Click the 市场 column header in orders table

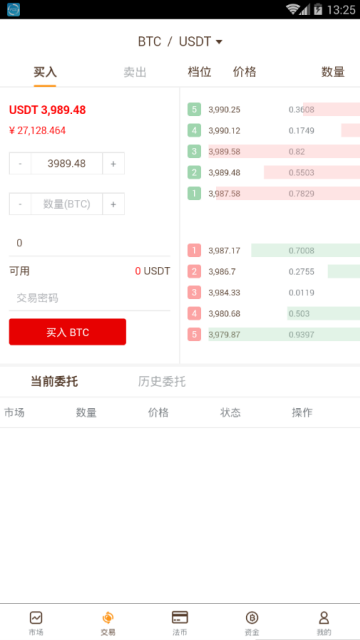(x=14, y=413)
